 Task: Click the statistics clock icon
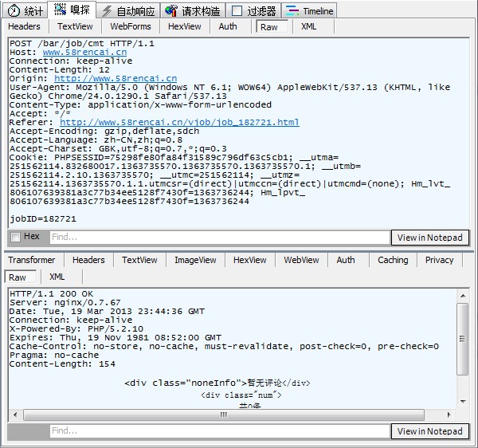(14, 11)
